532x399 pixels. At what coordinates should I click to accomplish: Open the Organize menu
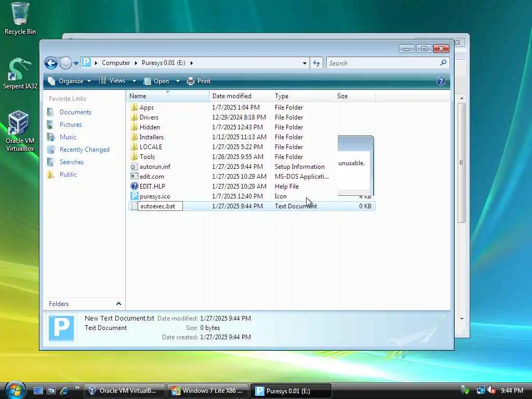tap(70, 81)
